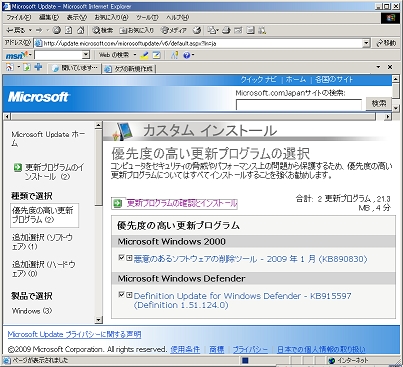Open the ヘルプ(H) menu
Viewport: 403px width, 367px height.
tap(177, 17)
